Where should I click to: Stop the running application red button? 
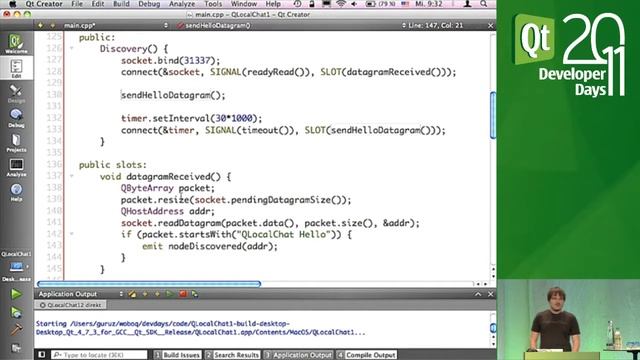[x=182, y=294]
